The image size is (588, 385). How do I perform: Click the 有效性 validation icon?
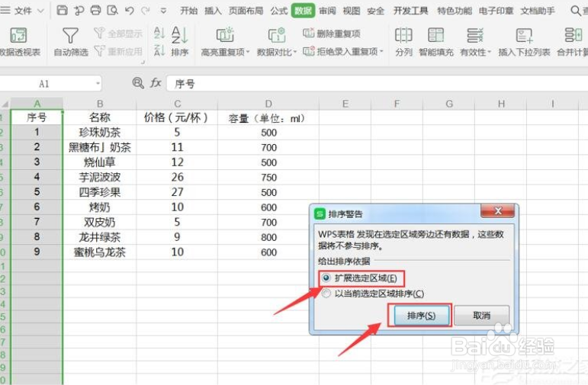(475, 35)
